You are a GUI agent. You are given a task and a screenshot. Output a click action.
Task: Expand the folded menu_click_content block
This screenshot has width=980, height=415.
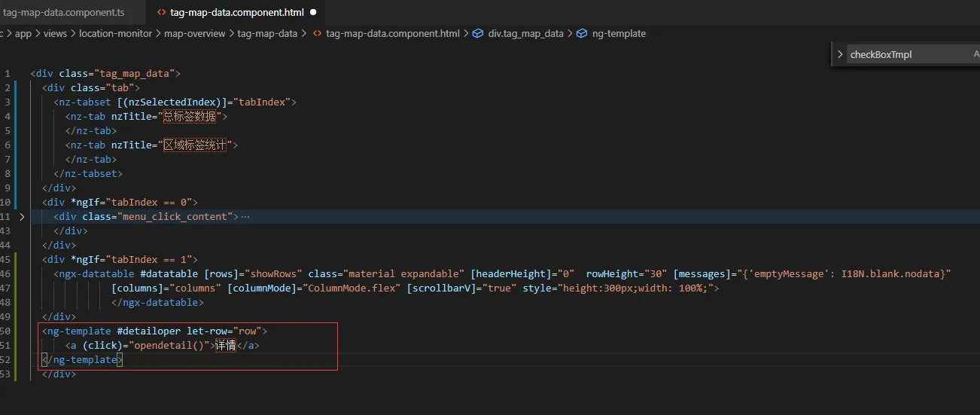point(22,217)
